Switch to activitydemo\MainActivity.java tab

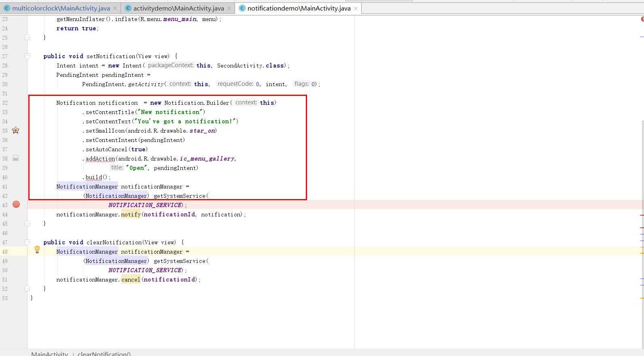click(178, 8)
